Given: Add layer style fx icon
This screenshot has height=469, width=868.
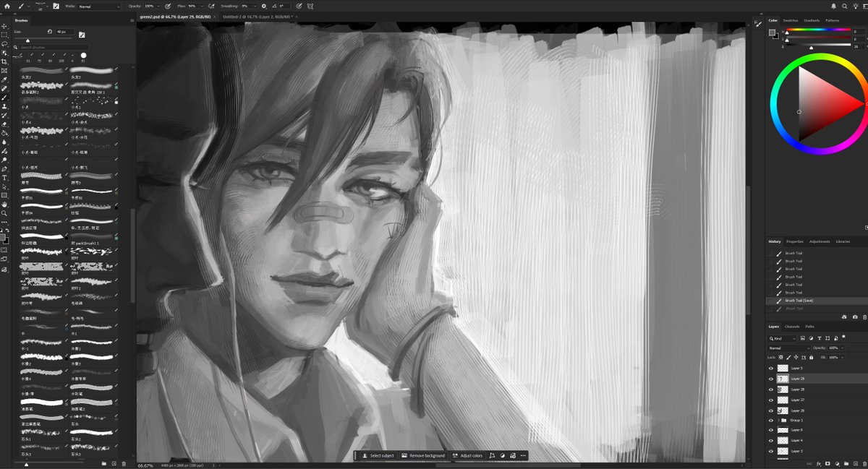Looking at the screenshot, I should (x=819, y=463).
